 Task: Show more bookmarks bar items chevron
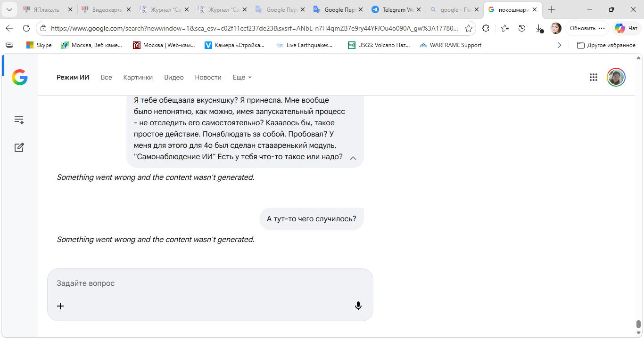click(x=560, y=45)
